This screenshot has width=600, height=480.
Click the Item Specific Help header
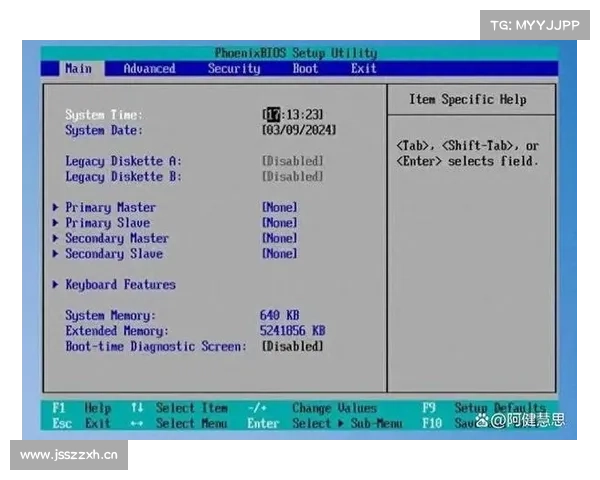tap(468, 100)
